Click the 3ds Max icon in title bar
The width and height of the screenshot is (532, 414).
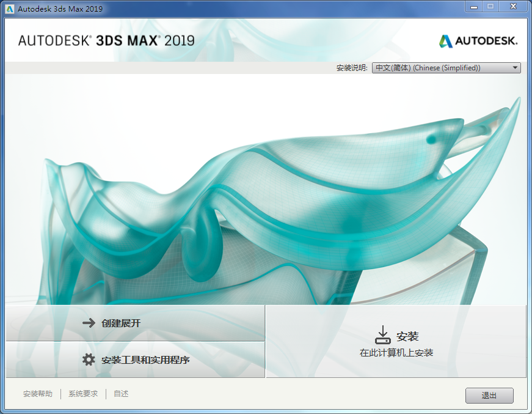pyautogui.click(x=10, y=9)
